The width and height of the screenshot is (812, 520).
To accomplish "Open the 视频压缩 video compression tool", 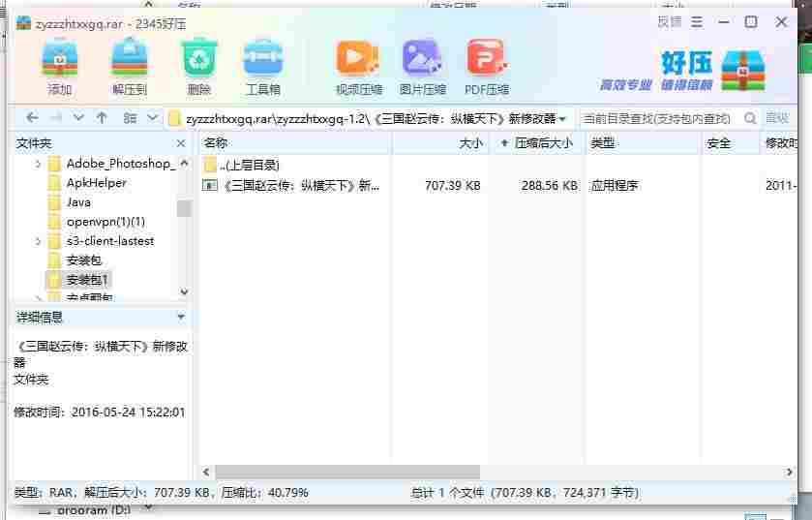I will 358,68.
